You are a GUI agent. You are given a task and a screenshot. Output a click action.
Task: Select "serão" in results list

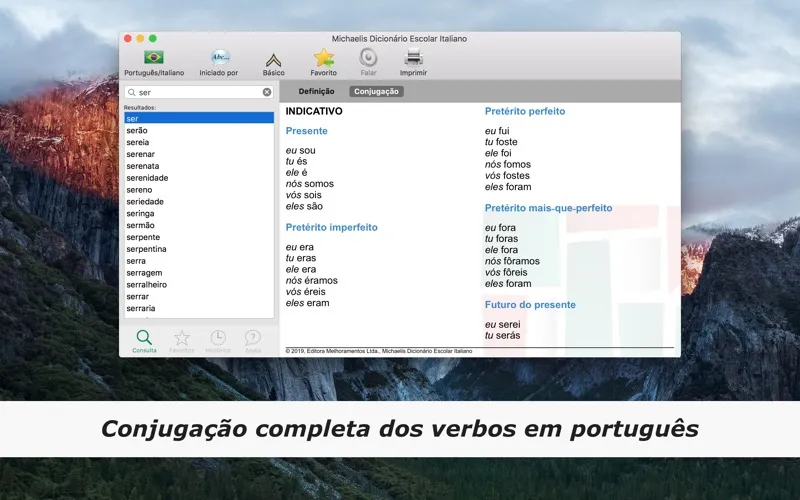(x=137, y=130)
